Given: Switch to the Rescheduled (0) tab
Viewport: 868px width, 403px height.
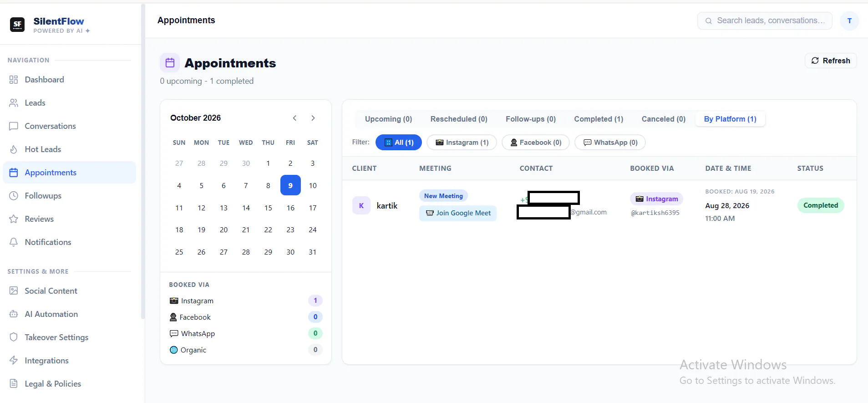Looking at the screenshot, I should pyautogui.click(x=459, y=119).
